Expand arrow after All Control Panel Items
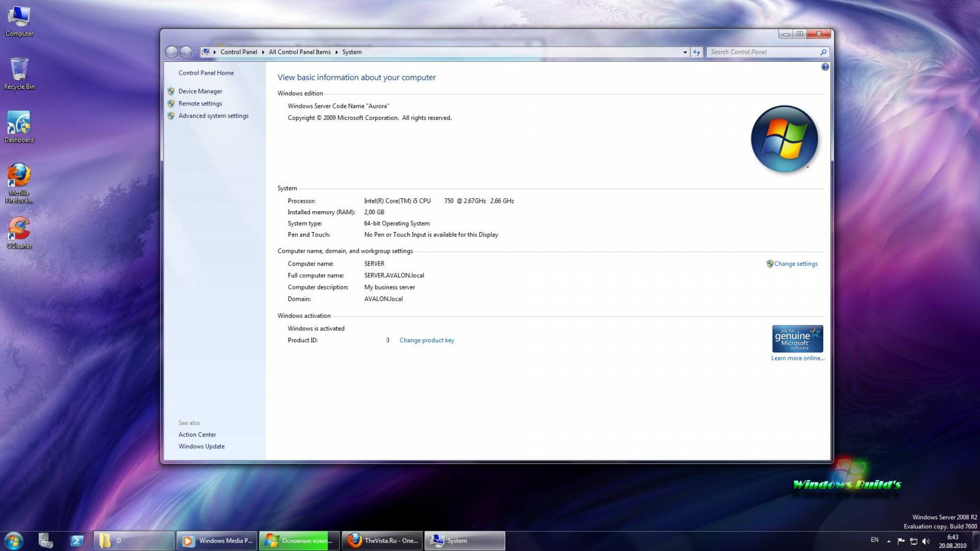Image resolution: width=980 pixels, height=551 pixels. (x=336, y=52)
